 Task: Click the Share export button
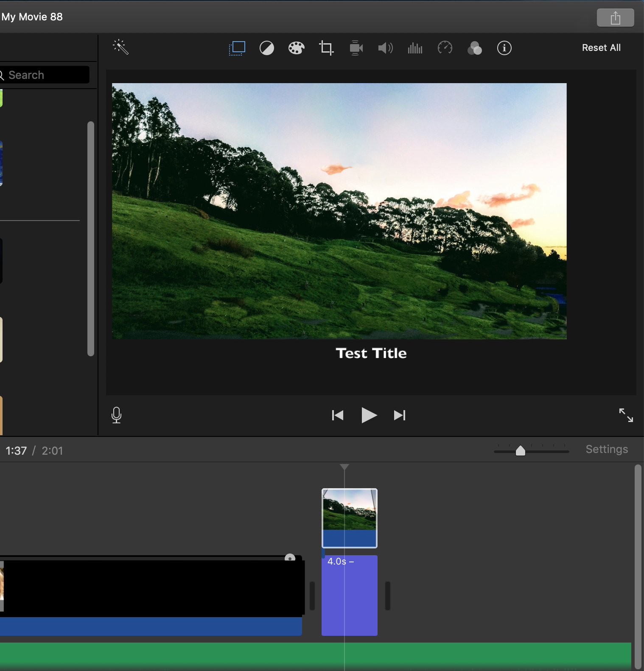(x=615, y=18)
